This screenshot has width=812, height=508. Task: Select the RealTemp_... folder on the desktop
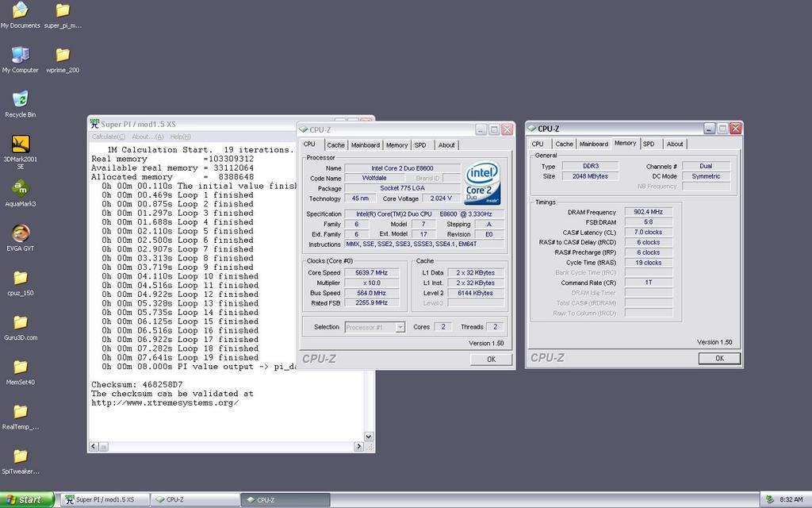tap(20, 416)
